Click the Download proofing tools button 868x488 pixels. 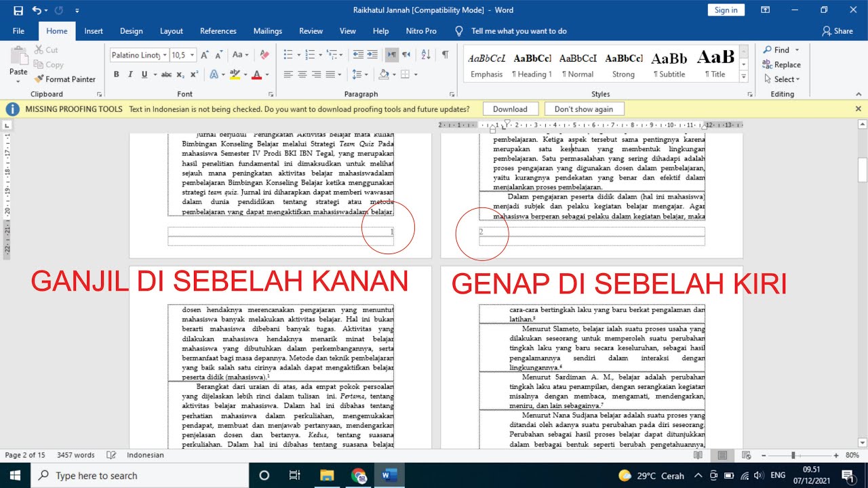pos(510,109)
